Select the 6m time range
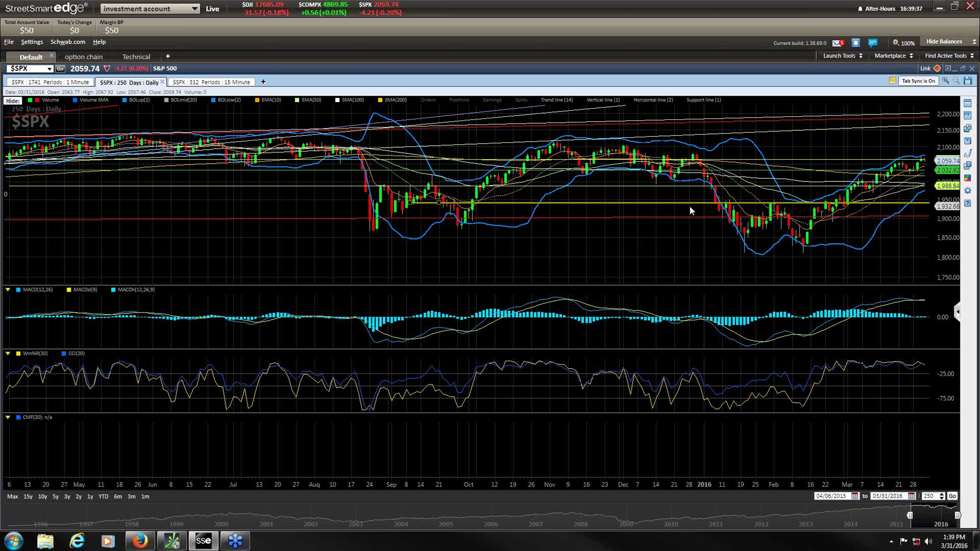Viewport: 980px width, 551px height. [x=118, y=496]
